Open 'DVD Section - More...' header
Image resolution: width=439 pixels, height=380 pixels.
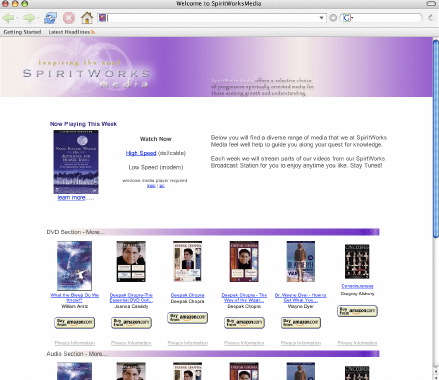point(75,232)
